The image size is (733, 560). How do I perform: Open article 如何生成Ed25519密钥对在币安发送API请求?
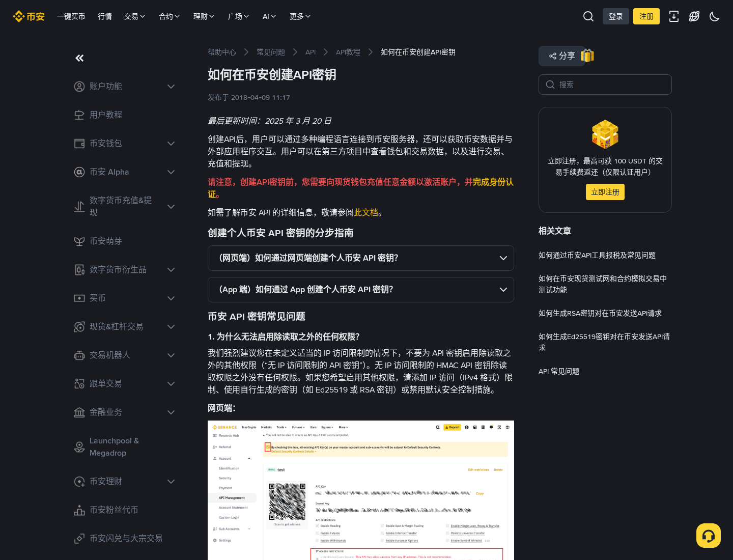[604, 342]
